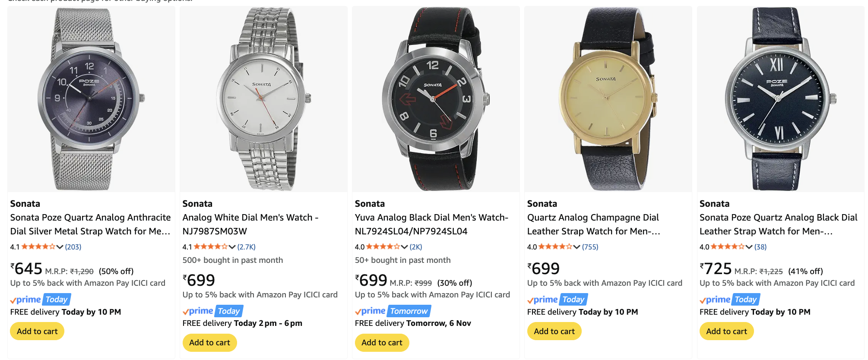Expand rating dropdown for Anthracite Dial watch
This screenshot has width=868, height=360.
pyautogui.click(x=60, y=247)
